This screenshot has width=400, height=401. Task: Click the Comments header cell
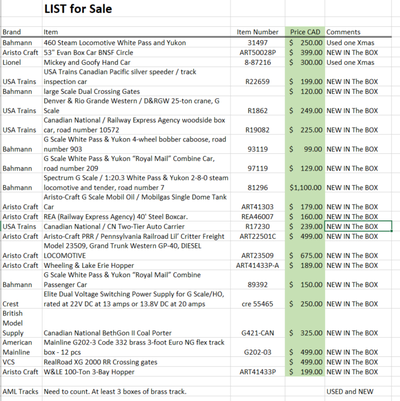click(x=358, y=32)
